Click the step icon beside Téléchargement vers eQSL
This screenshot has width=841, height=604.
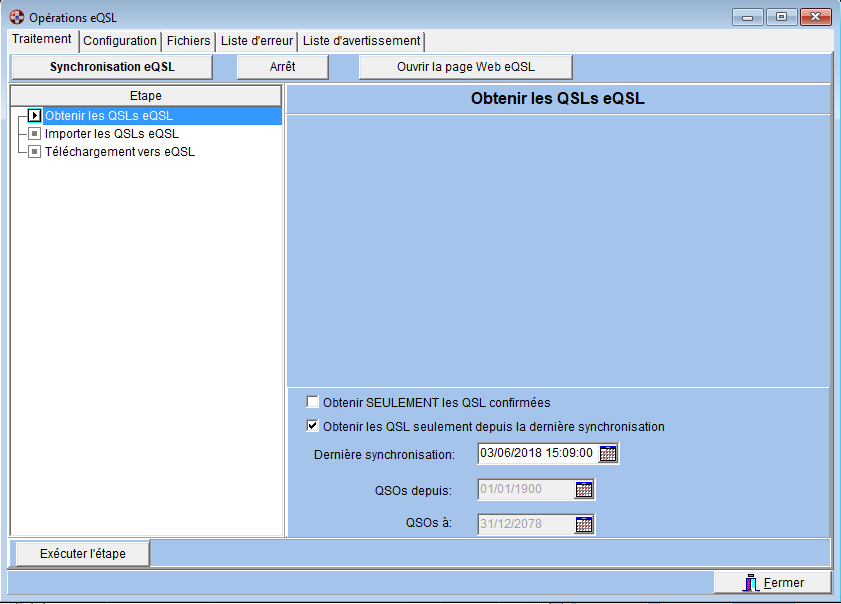click(x=35, y=152)
